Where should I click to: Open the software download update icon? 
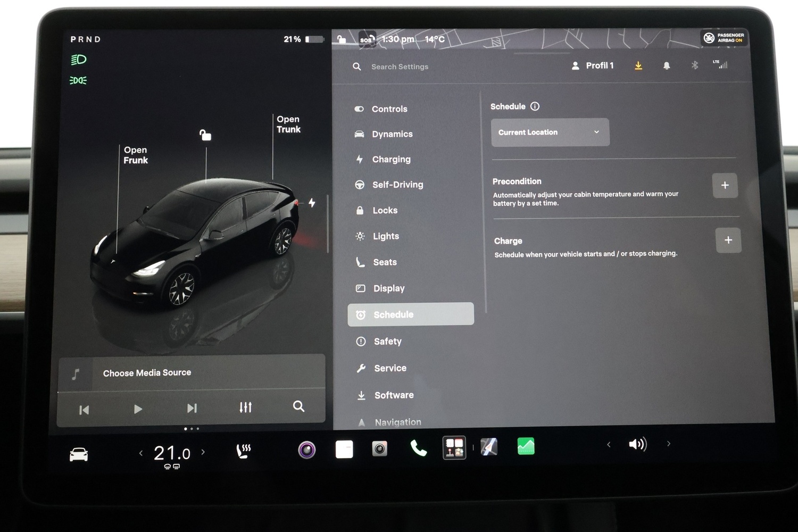[638, 65]
